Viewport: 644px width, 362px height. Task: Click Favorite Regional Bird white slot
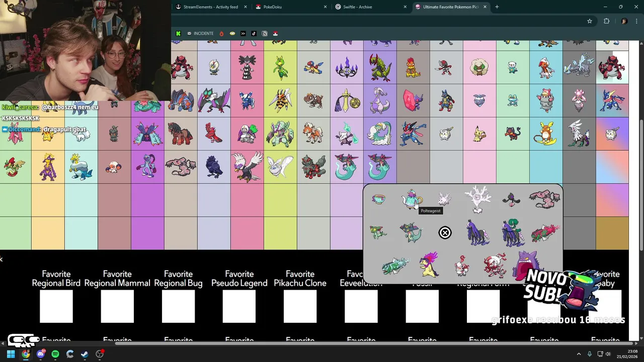pos(56,306)
